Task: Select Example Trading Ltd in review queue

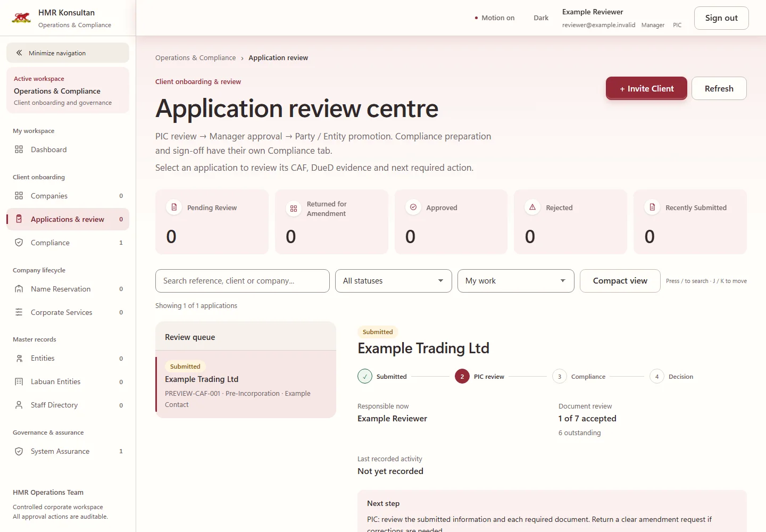Action: tap(246, 385)
